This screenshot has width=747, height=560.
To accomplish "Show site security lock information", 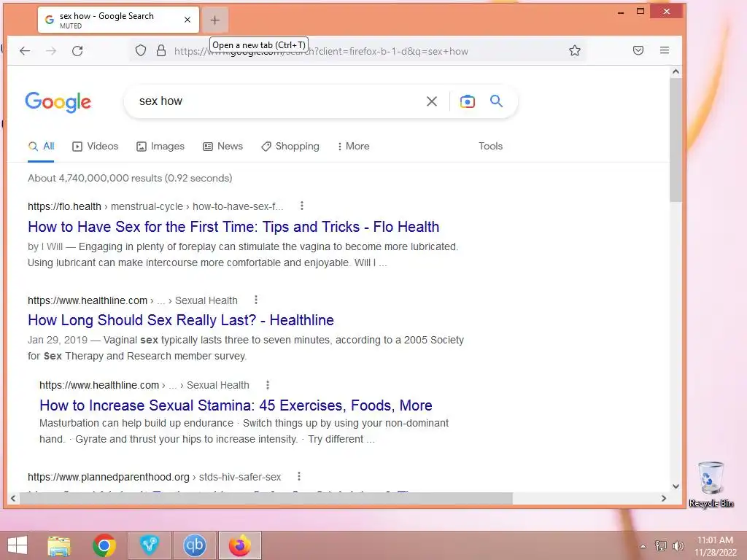I will [x=161, y=50].
